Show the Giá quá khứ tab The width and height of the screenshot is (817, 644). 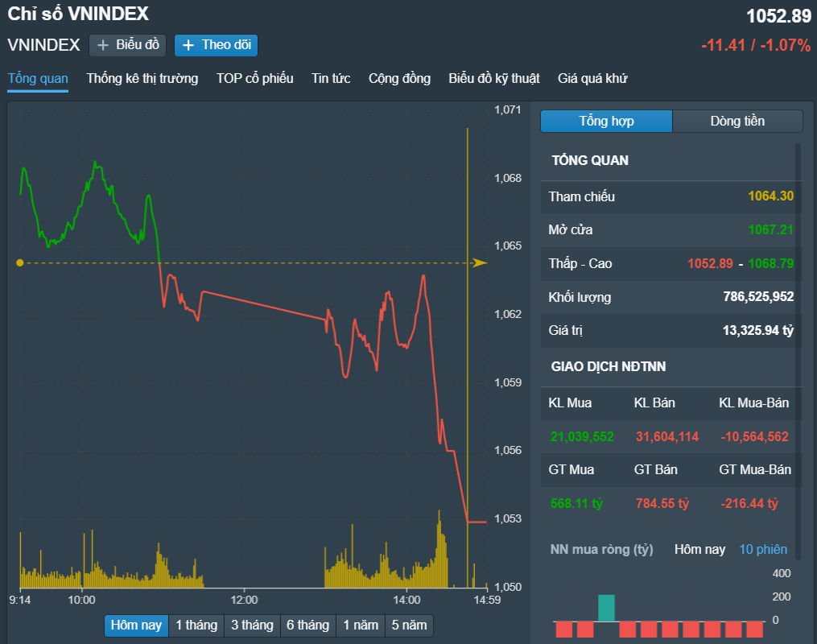(592, 79)
